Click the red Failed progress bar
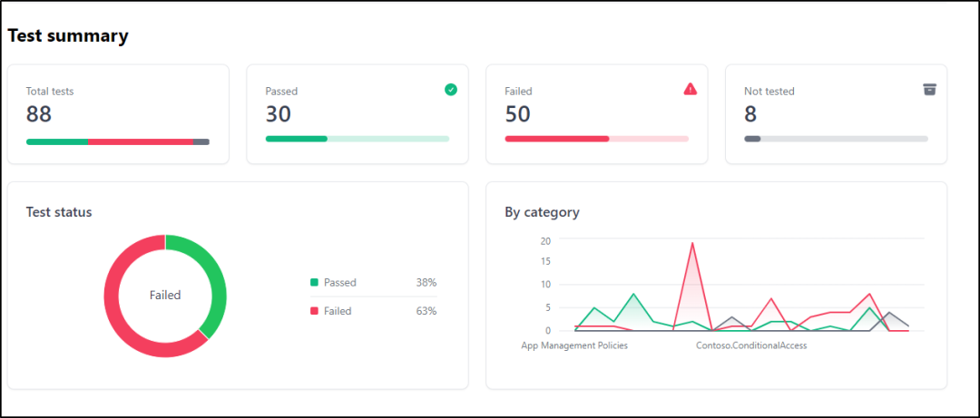The image size is (980, 418). [x=597, y=139]
